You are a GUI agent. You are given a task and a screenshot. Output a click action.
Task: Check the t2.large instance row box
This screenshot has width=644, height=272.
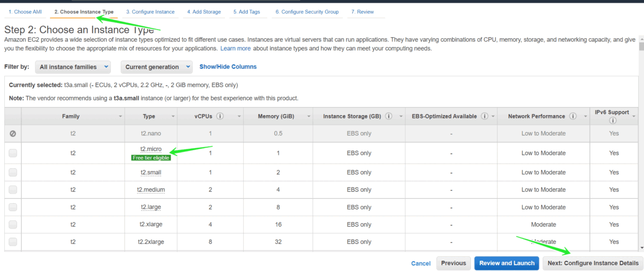(13, 207)
